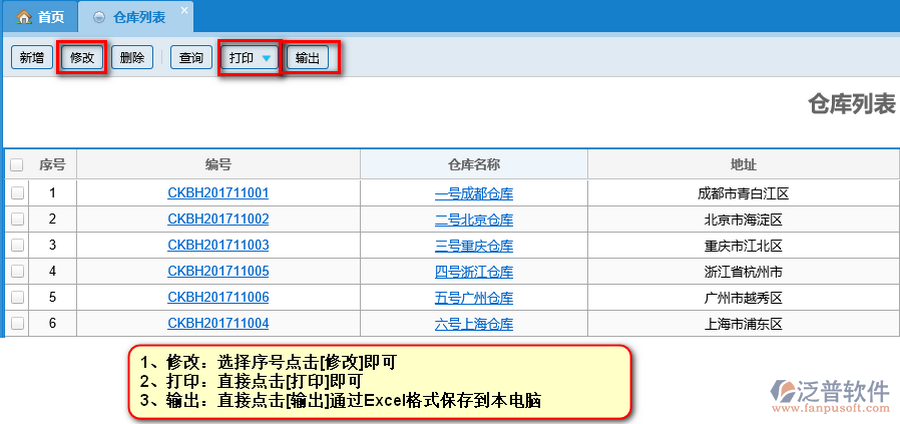Click the home icon on 首页 tab
This screenshot has height=424, width=900.
[x=24, y=17]
